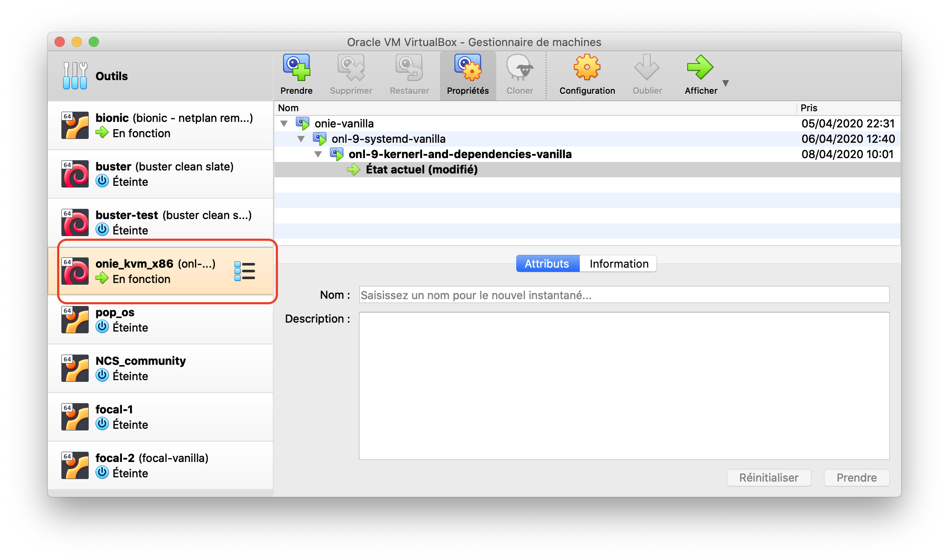Switch to the Information tab
The width and height of the screenshot is (949, 560).
[619, 264]
